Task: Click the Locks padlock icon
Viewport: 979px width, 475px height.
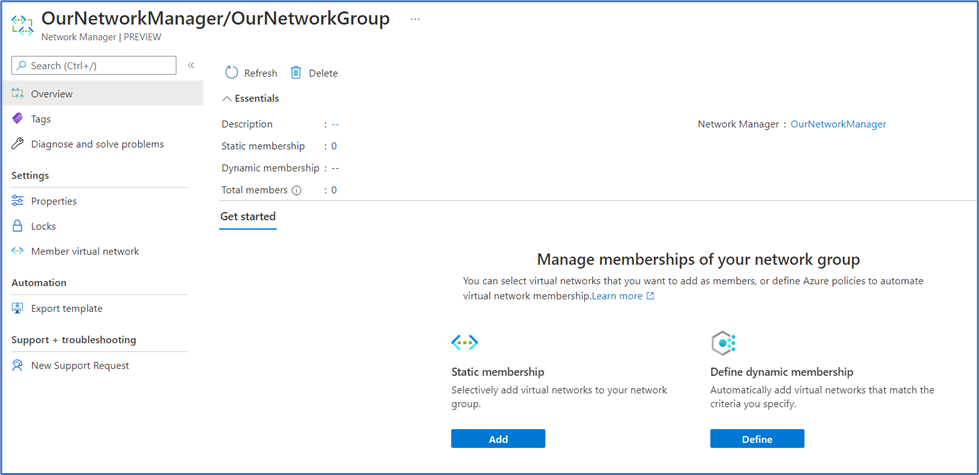Action: coord(17,226)
